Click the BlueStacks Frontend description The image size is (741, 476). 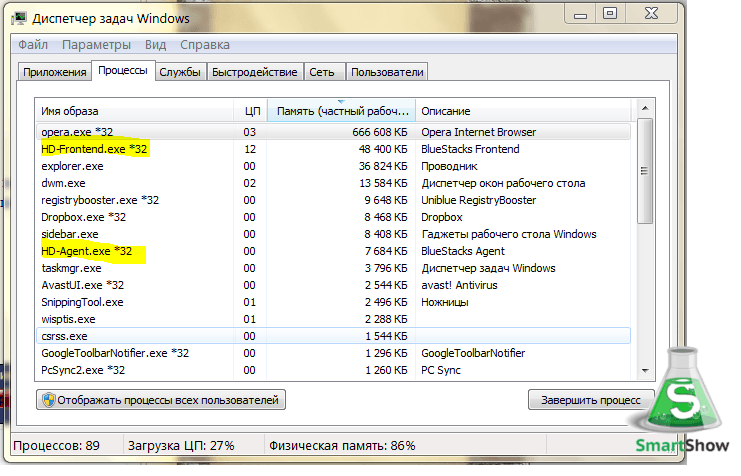[470, 149]
